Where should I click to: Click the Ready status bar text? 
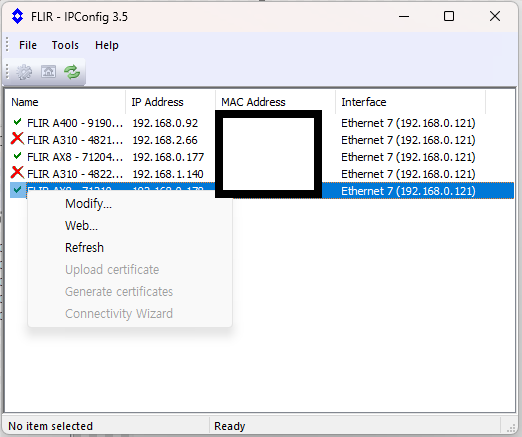coord(230,426)
